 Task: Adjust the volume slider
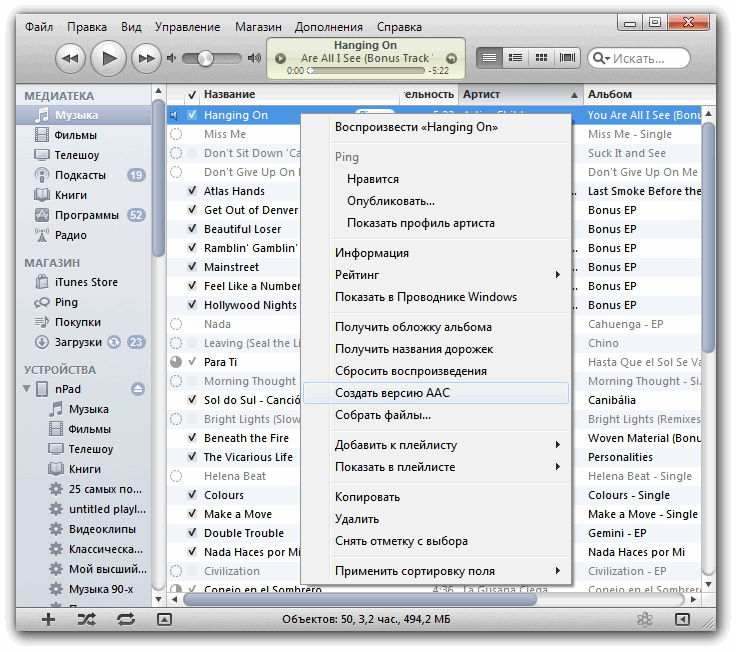point(207,59)
